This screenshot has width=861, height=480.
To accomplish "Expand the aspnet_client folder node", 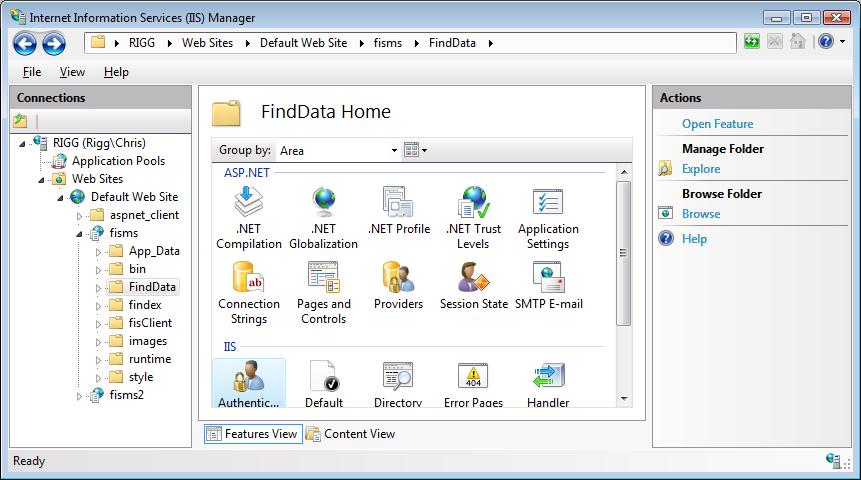I will [x=80, y=216].
